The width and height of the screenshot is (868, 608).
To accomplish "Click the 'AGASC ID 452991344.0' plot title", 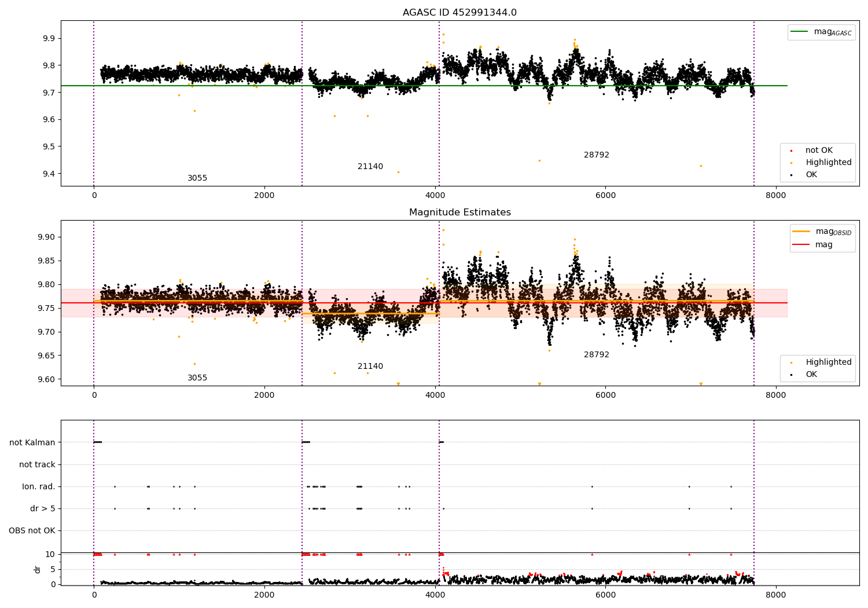I will click(459, 13).
